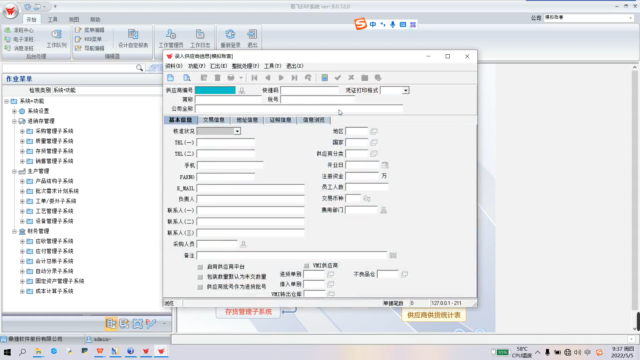Click the 工作日志 ribbon icon
Image resolution: width=640 pixels, height=360 pixels.
pyautogui.click(x=200, y=38)
